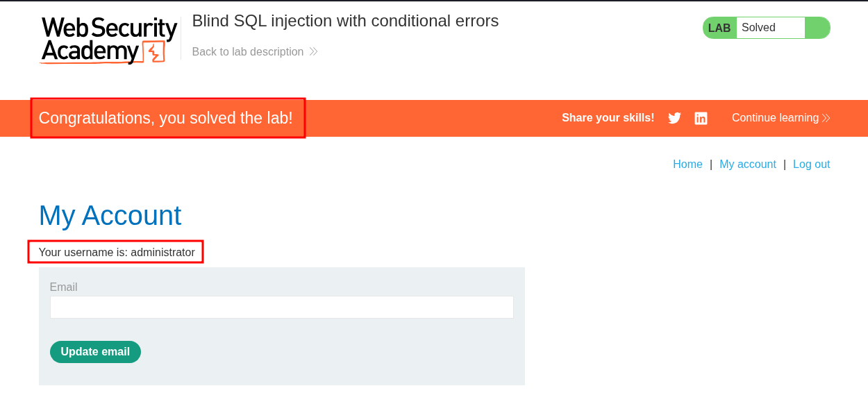Click the Congratulations solved-lab banner message
The width and height of the screenshot is (868, 395).
[165, 118]
